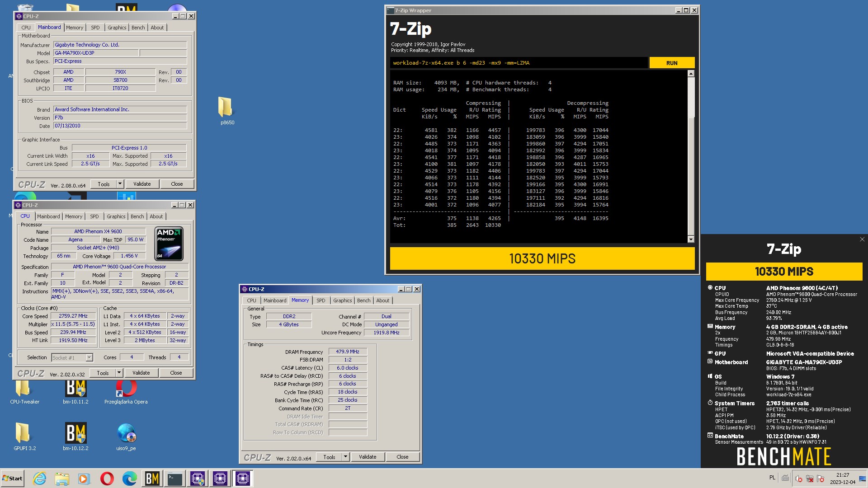This screenshot has height=488, width=868.
Task: Open Graphics tab in CPU-tab CPU-Z window
Action: (116, 216)
